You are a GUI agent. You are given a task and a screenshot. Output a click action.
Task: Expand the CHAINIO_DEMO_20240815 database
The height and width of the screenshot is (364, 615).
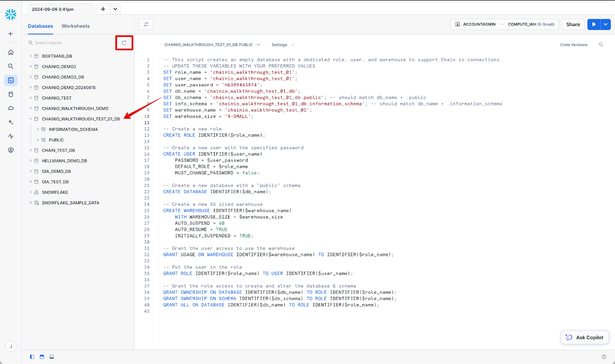tap(31, 88)
